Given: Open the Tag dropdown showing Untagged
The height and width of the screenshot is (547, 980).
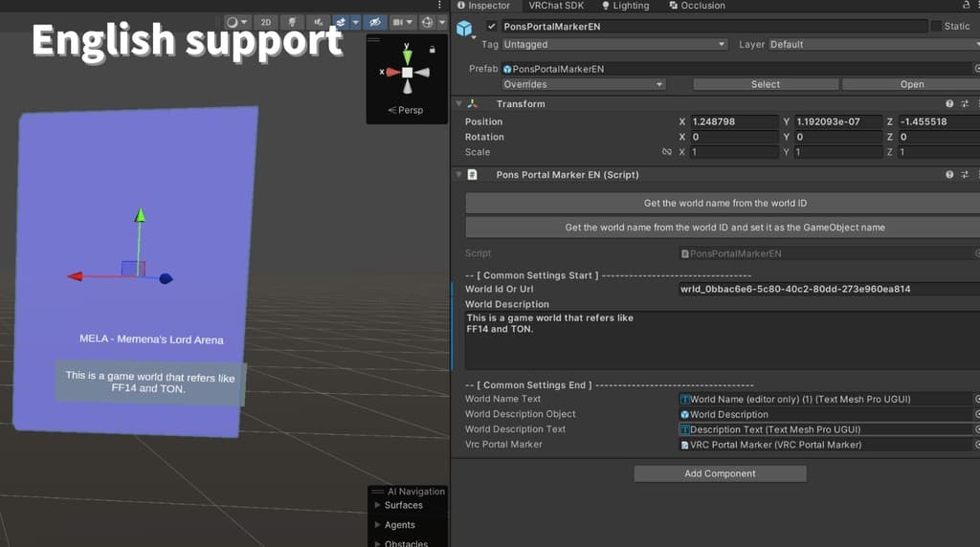Looking at the screenshot, I should (614, 44).
